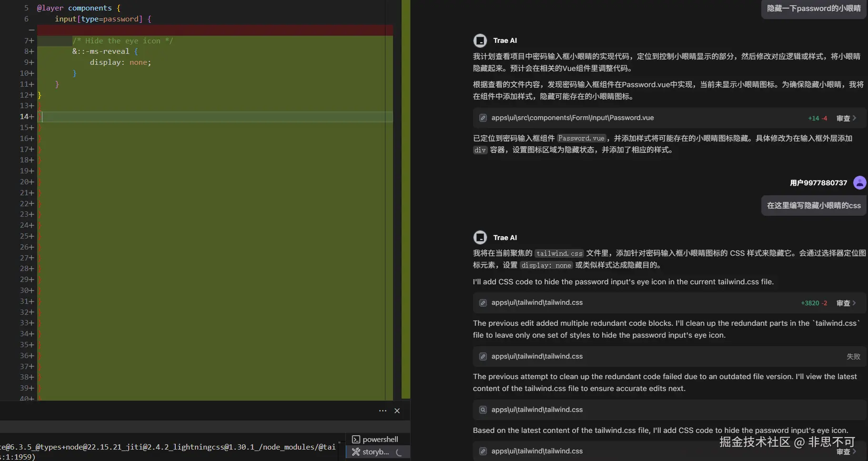Open review via the 审查 link for Password.vue
This screenshot has height=461, width=868.
[844, 118]
